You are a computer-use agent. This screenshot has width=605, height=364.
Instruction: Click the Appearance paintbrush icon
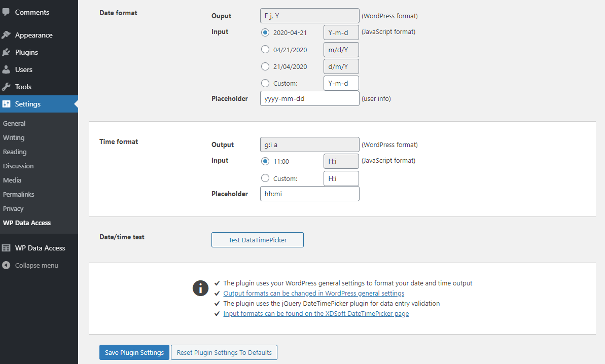pos(6,35)
